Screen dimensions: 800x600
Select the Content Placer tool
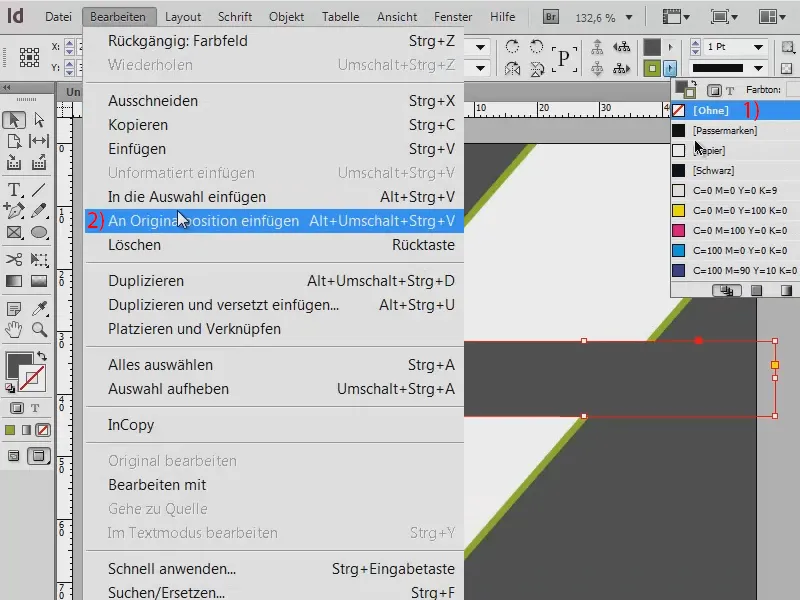coord(39,162)
